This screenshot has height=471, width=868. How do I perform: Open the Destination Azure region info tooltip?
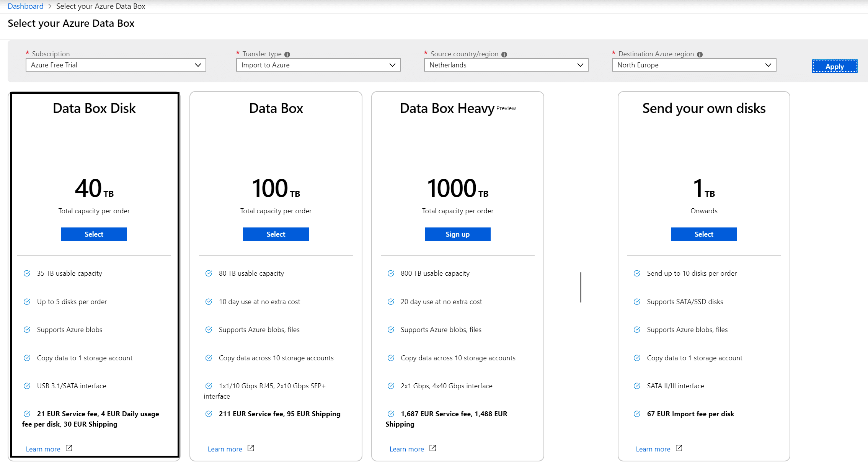click(x=700, y=54)
